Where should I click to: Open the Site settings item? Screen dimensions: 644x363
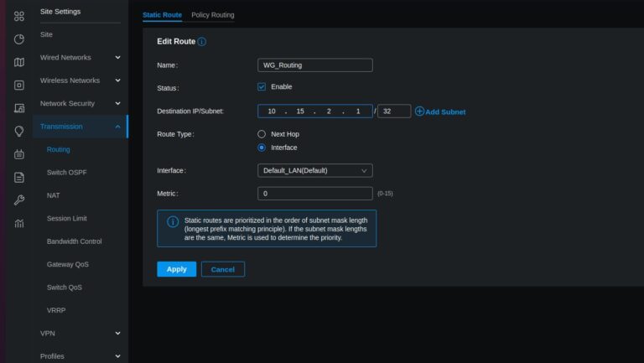click(46, 34)
